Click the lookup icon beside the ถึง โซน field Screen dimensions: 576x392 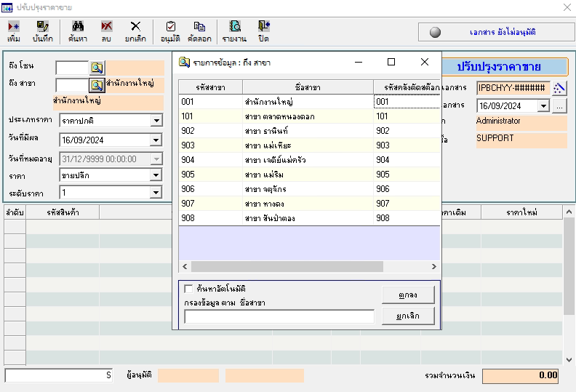tap(97, 68)
